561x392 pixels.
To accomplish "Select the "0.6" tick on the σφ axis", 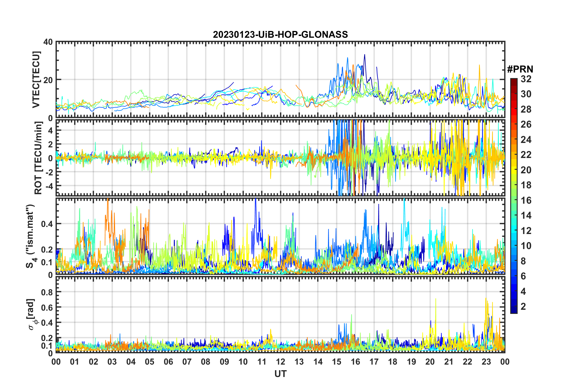I will pyautogui.click(x=47, y=307).
